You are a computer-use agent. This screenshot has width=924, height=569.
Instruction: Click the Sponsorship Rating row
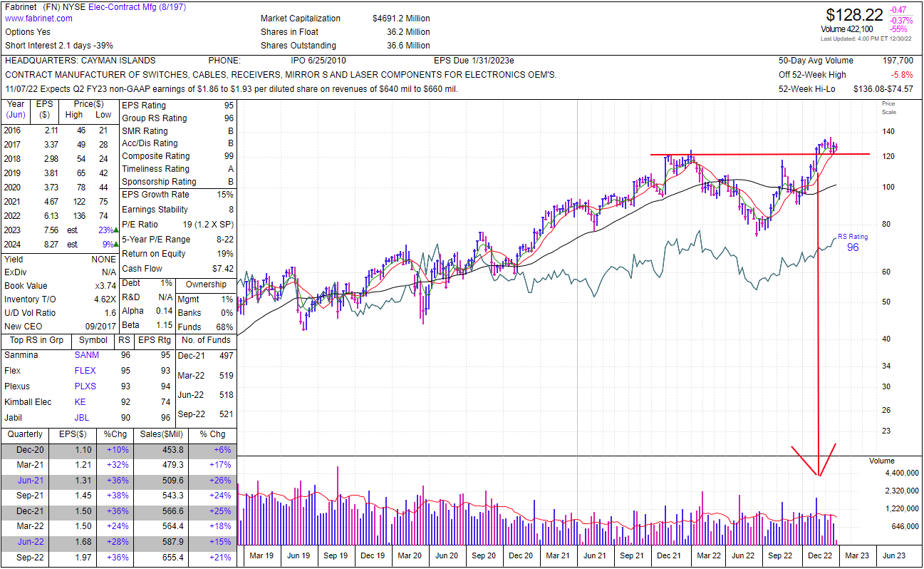177,182
